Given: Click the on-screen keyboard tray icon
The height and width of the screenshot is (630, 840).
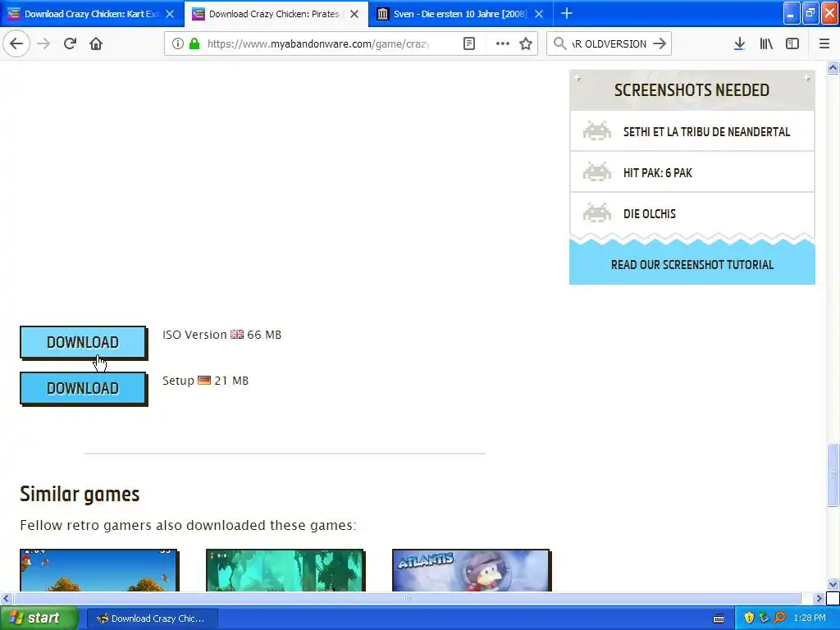Looking at the screenshot, I should click(719, 619).
